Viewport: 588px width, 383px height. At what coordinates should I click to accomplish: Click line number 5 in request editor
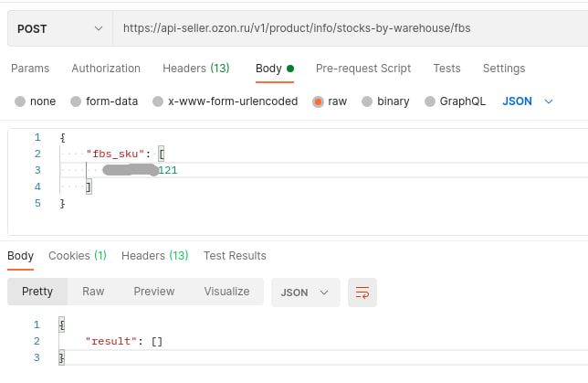pos(37,203)
